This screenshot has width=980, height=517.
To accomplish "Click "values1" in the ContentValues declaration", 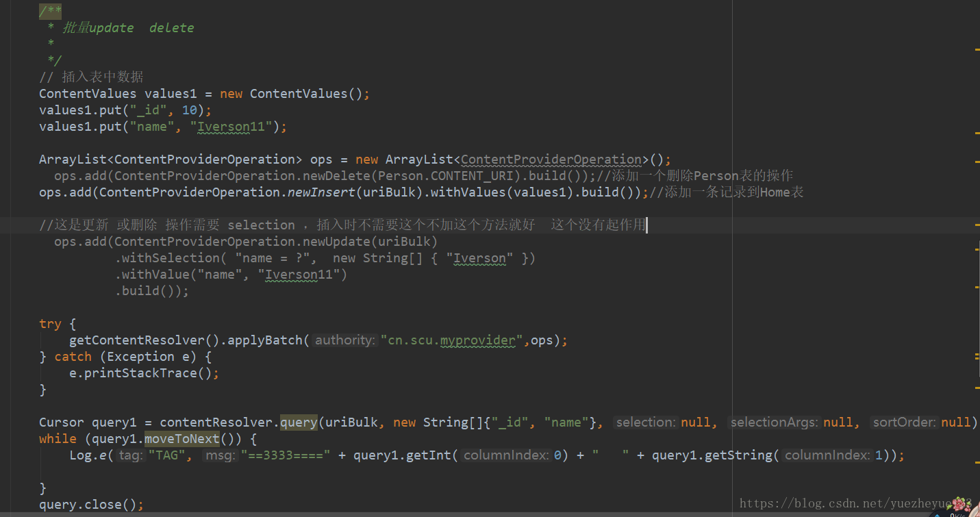I will point(171,94).
